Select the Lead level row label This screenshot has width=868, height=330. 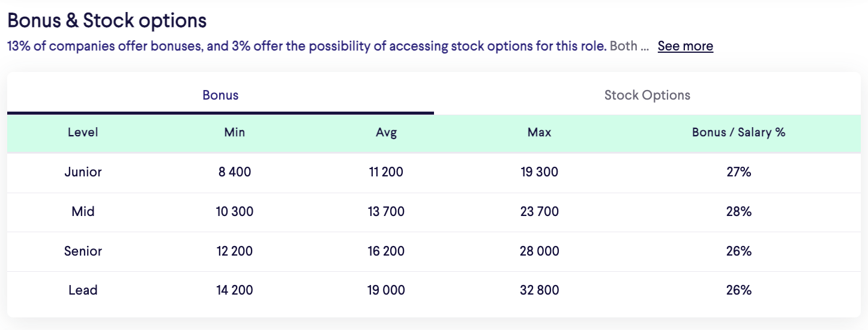[83, 290]
